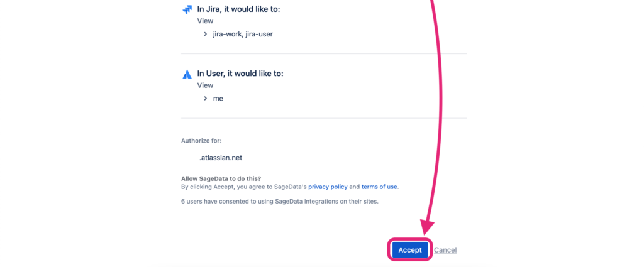
Task: Select the jira-work, jira-user scope text
Action: coord(243,34)
